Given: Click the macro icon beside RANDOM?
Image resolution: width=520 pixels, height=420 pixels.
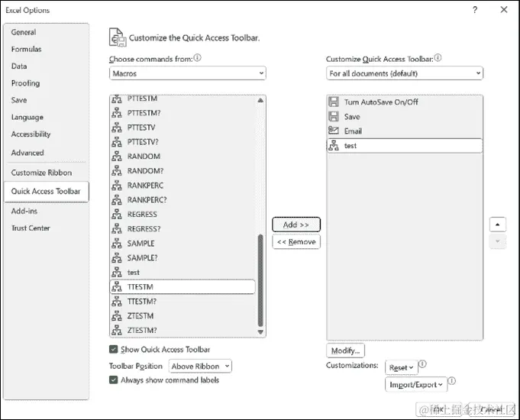Looking at the screenshot, I should click(x=116, y=171).
